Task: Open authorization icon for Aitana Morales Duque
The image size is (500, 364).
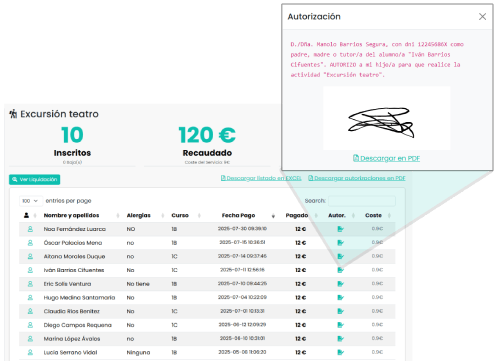Action: [340, 256]
